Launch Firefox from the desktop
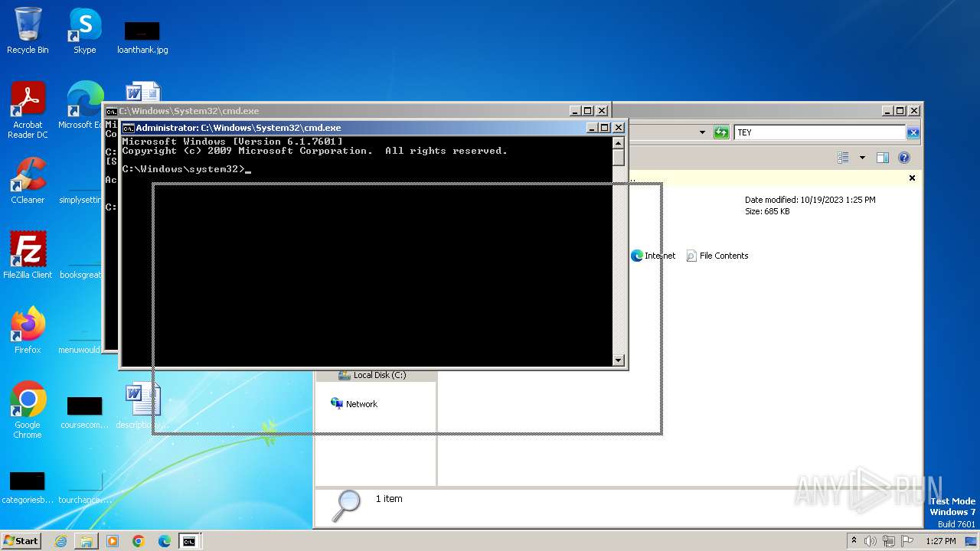980x551 pixels. pos(28,330)
